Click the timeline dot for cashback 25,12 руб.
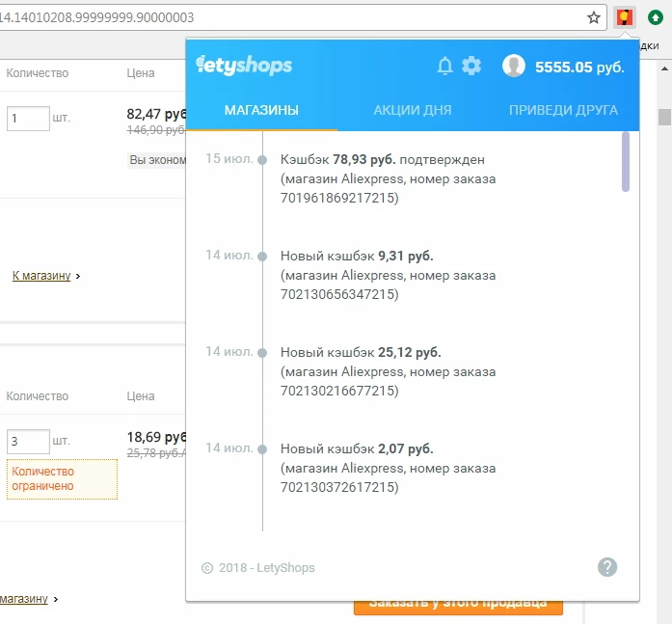 (262, 353)
